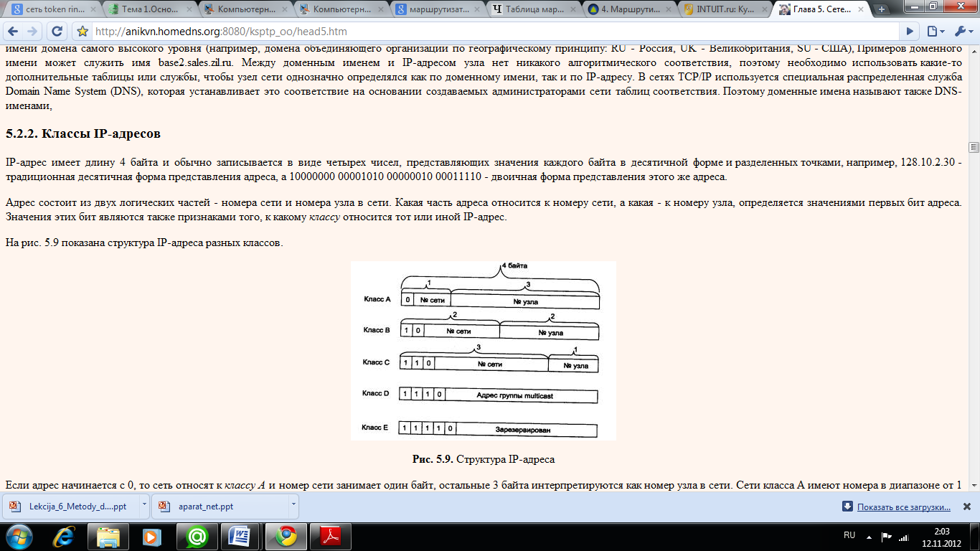
Task: Go forward with the Forward arrow
Action: click(x=33, y=32)
